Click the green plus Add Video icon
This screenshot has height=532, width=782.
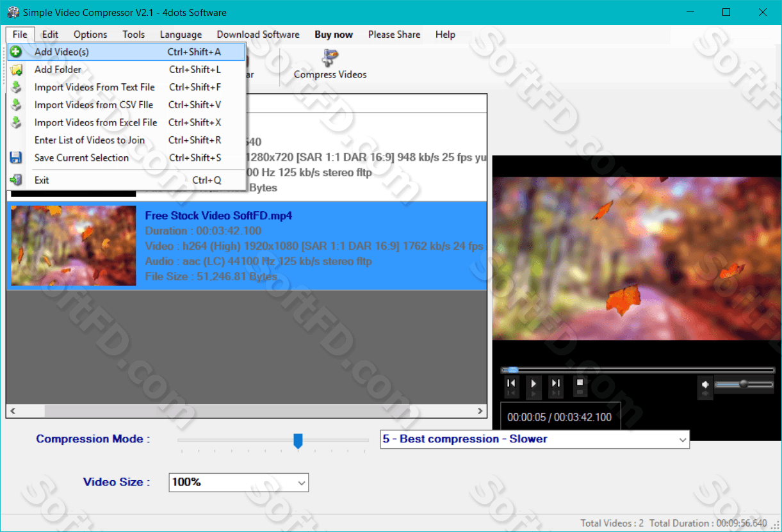pyautogui.click(x=16, y=52)
